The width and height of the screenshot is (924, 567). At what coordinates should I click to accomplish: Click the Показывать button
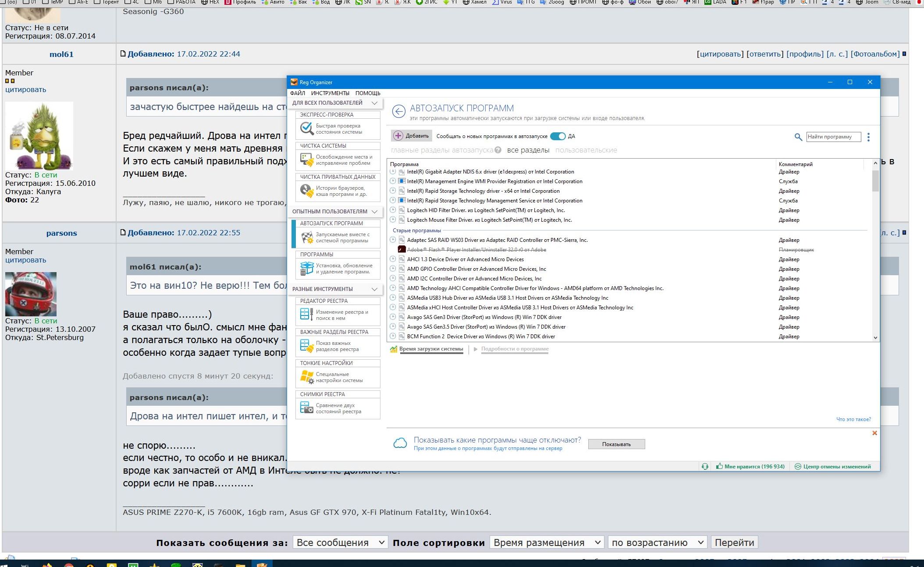[x=616, y=444]
